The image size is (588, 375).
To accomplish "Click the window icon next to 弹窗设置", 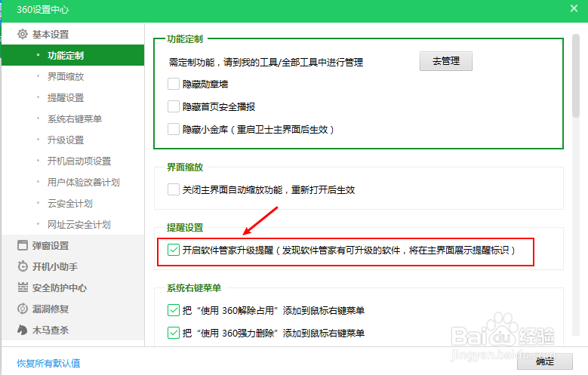I will point(23,246).
